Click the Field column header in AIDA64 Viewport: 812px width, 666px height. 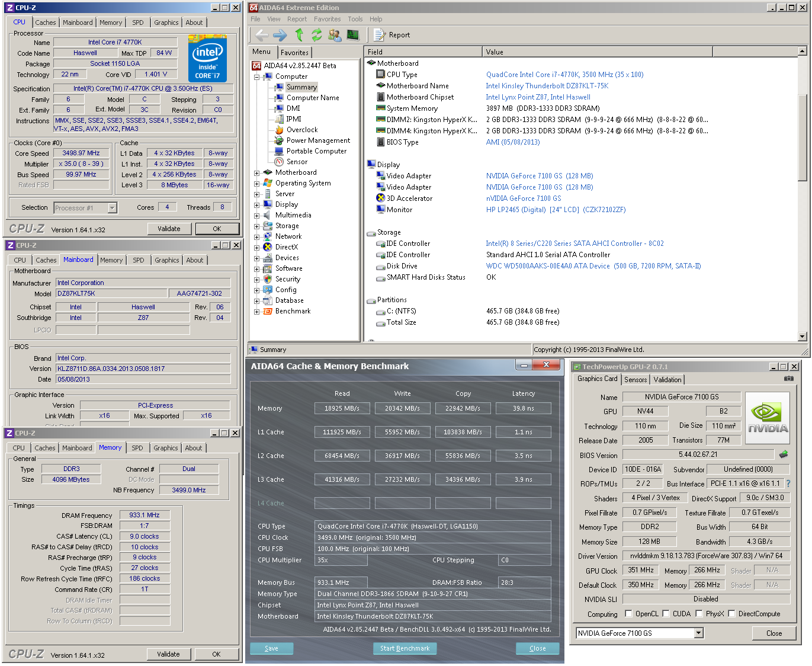423,52
